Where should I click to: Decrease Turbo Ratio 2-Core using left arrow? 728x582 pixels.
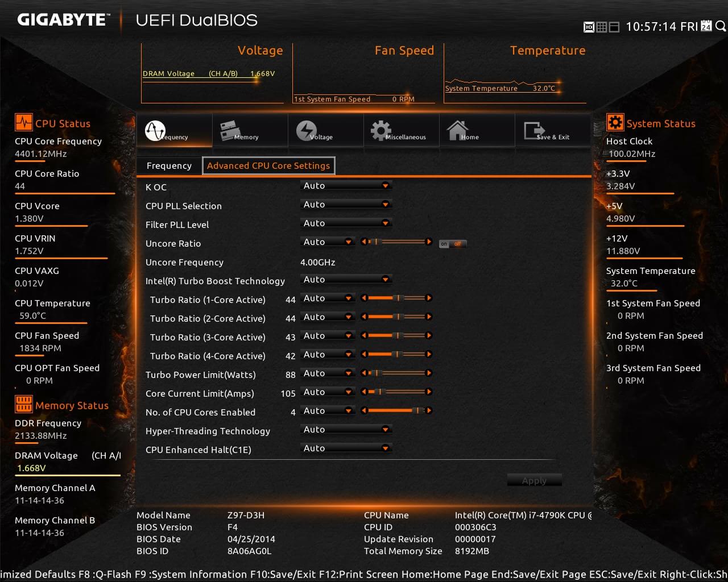click(363, 317)
